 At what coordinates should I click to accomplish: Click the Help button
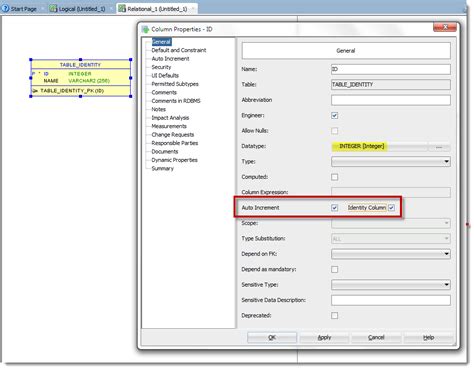[x=428, y=338]
